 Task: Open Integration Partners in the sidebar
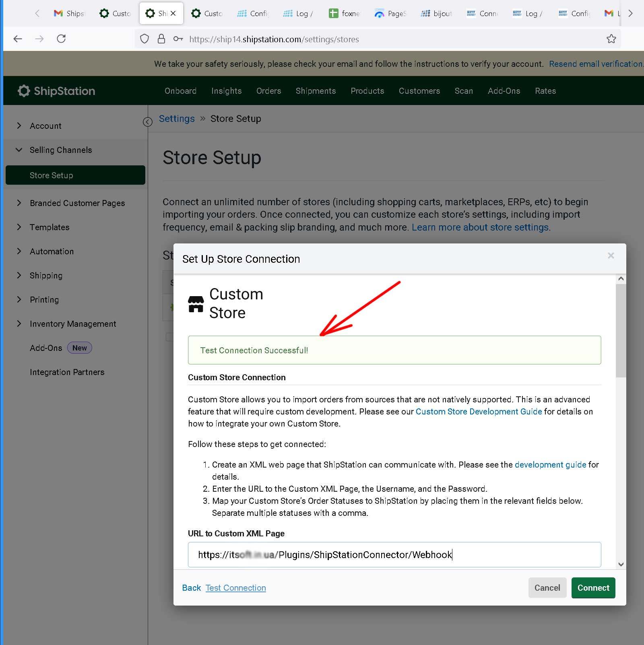click(x=67, y=372)
